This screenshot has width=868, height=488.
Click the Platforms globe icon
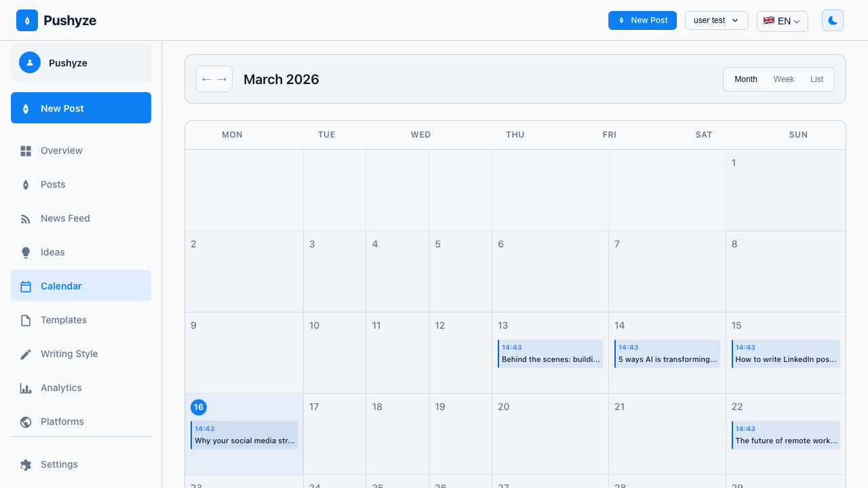(26, 422)
